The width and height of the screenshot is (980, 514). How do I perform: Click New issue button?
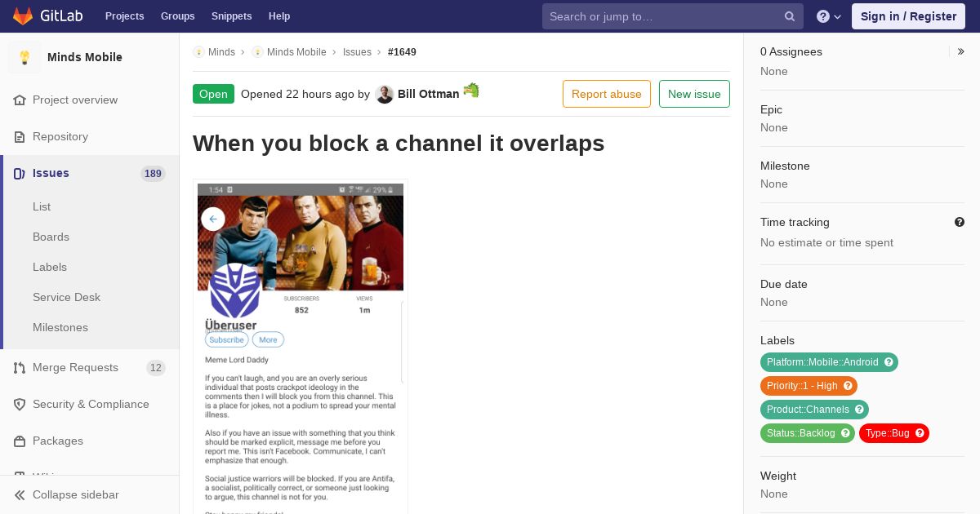(694, 94)
